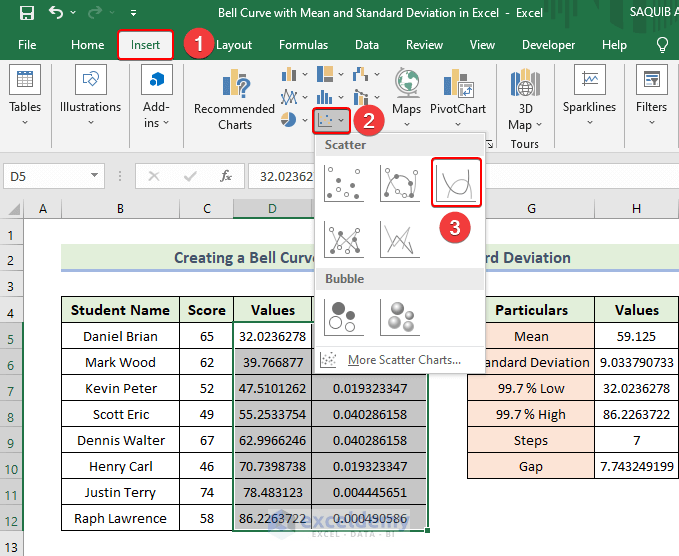Screen dimensions: 679x556
Task: Click the Insert Line or Area Chart icon
Action: (289, 97)
